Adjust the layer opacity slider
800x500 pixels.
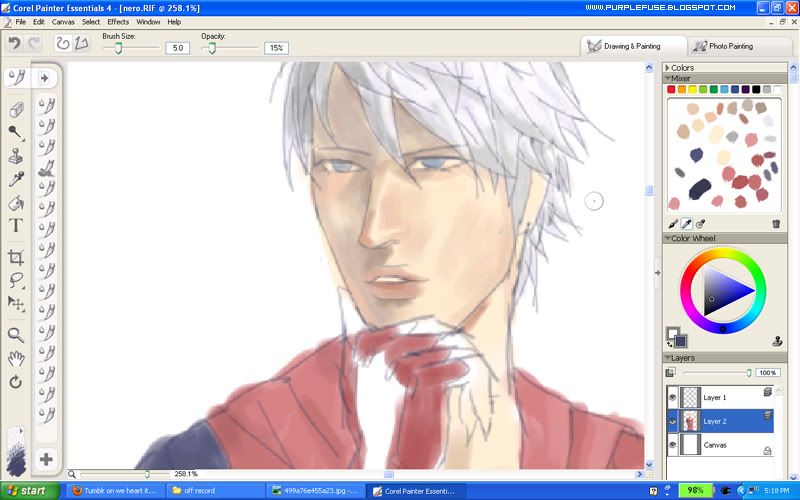click(x=748, y=373)
